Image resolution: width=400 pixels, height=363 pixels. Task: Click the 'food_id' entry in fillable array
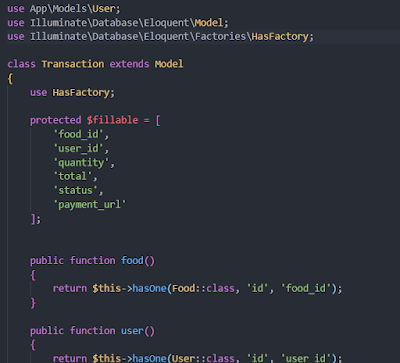79,134
